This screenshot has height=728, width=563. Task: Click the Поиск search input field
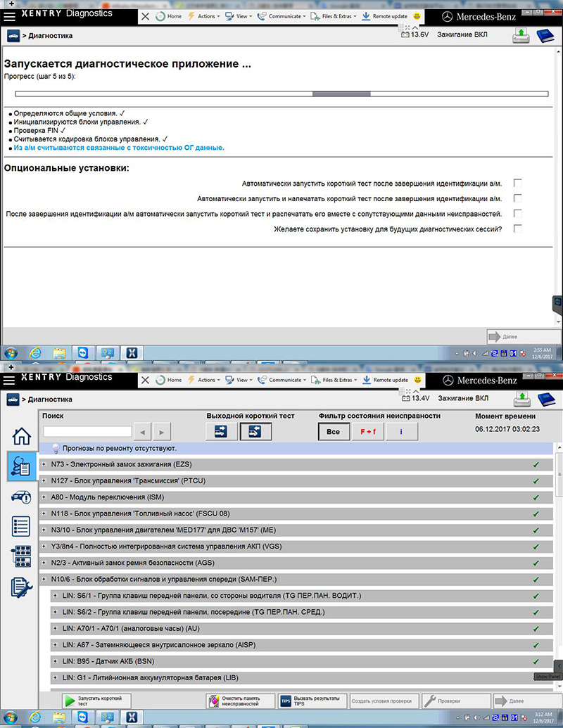[87, 432]
